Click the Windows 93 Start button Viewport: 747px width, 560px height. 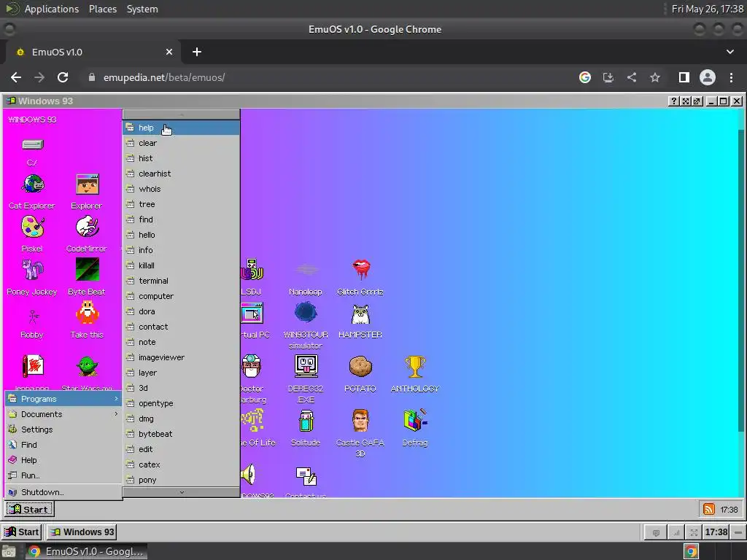(x=29, y=510)
